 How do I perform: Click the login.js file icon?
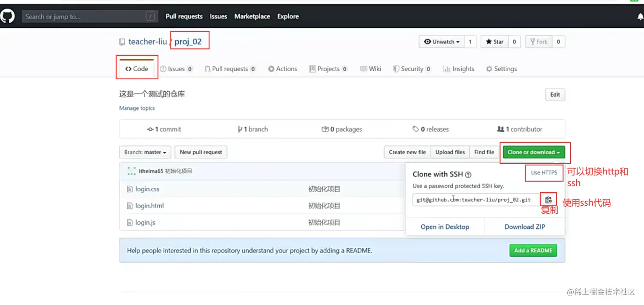(130, 222)
